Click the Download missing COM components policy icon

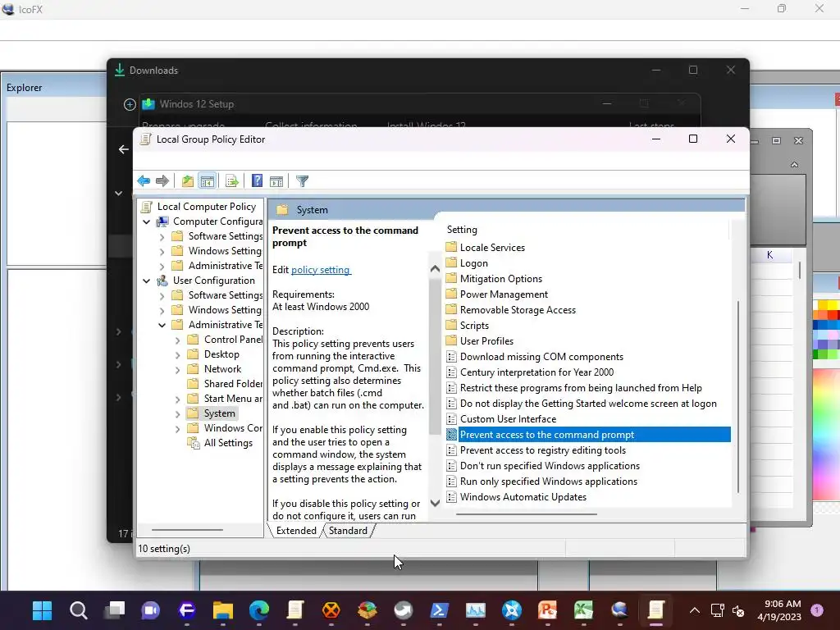(x=452, y=357)
